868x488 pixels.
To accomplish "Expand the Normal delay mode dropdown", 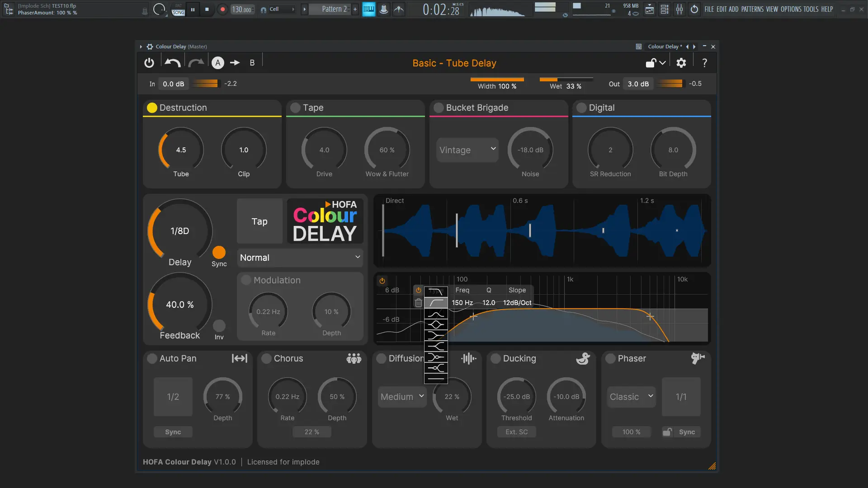I will coord(300,258).
